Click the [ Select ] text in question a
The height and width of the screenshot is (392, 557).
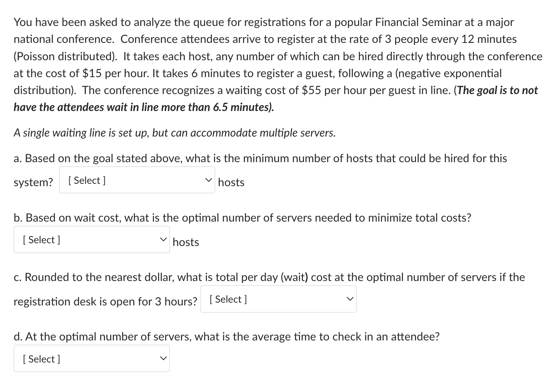(87, 180)
